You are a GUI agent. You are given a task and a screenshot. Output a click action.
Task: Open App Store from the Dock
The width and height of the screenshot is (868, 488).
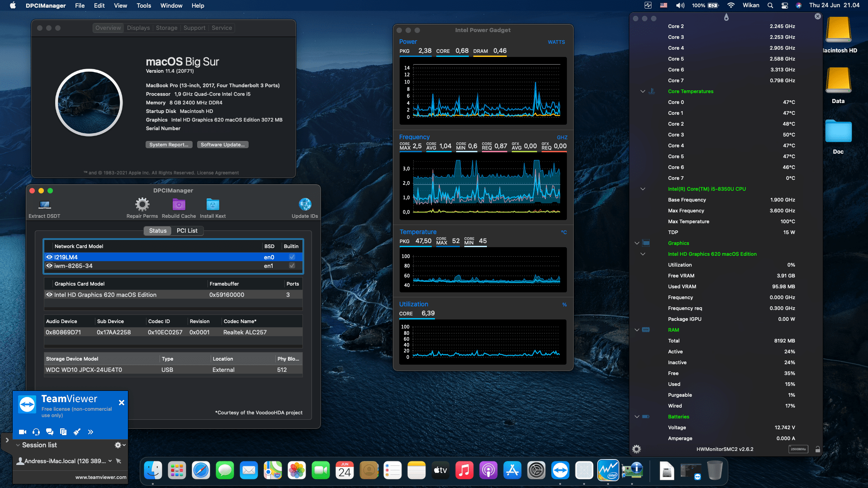pyautogui.click(x=512, y=471)
